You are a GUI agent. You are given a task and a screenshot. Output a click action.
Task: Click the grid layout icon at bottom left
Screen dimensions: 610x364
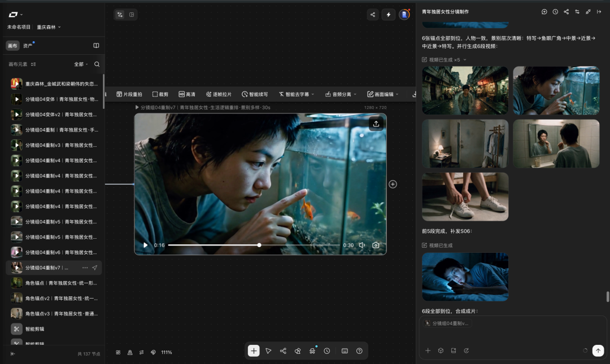[x=118, y=352]
